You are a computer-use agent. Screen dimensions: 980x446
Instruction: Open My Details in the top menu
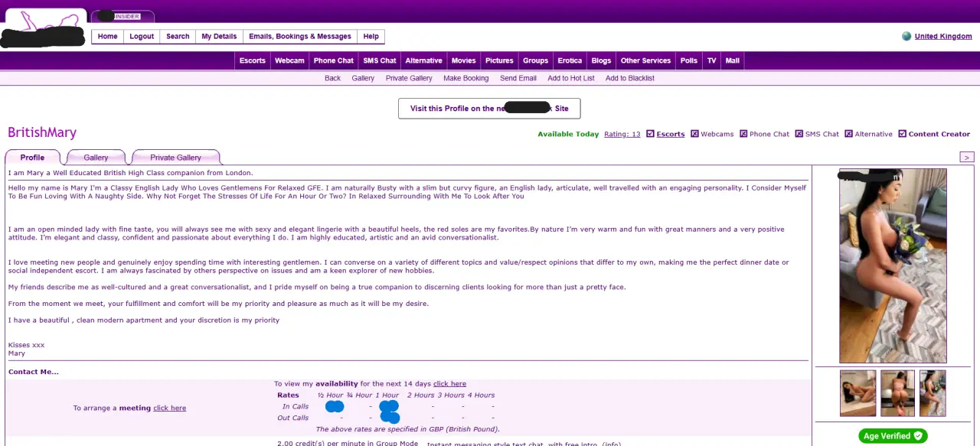219,37
